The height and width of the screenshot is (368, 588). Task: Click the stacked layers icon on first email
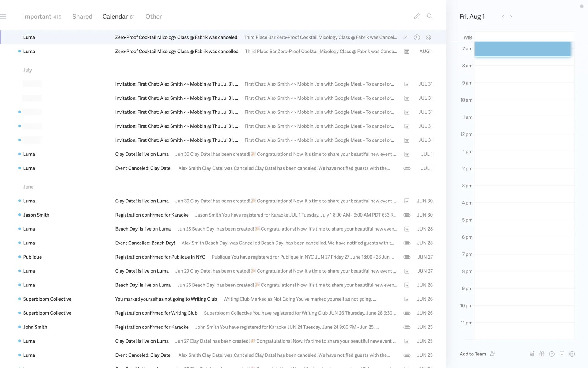(x=428, y=37)
